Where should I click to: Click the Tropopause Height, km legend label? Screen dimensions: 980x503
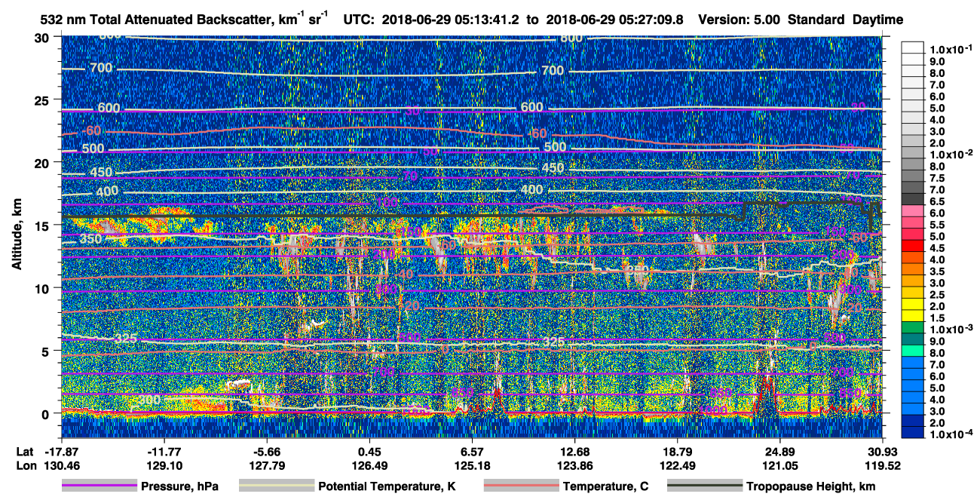pyautogui.click(x=810, y=486)
